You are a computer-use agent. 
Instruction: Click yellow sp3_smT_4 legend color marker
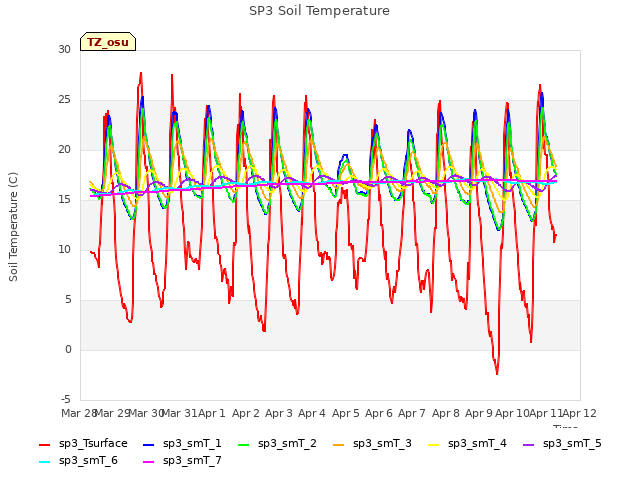tap(433, 444)
